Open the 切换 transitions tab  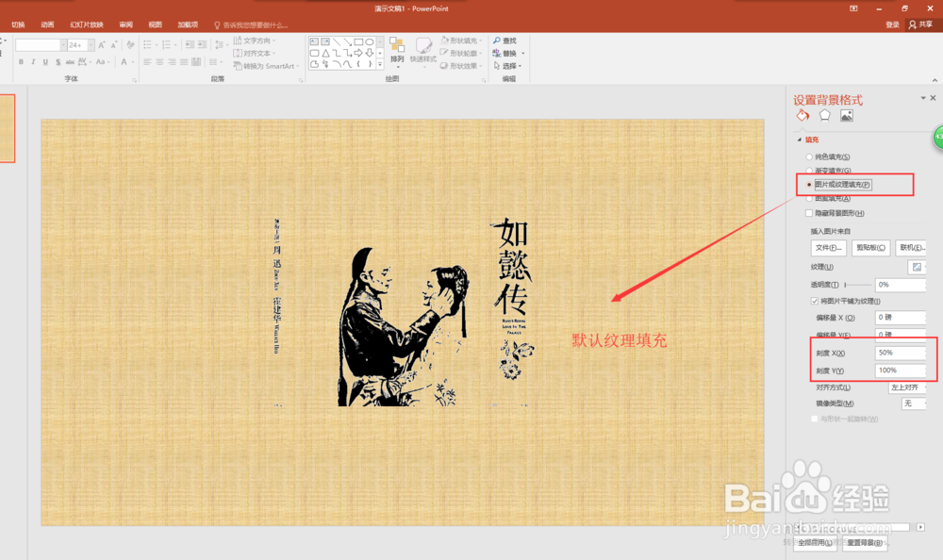click(18, 25)
